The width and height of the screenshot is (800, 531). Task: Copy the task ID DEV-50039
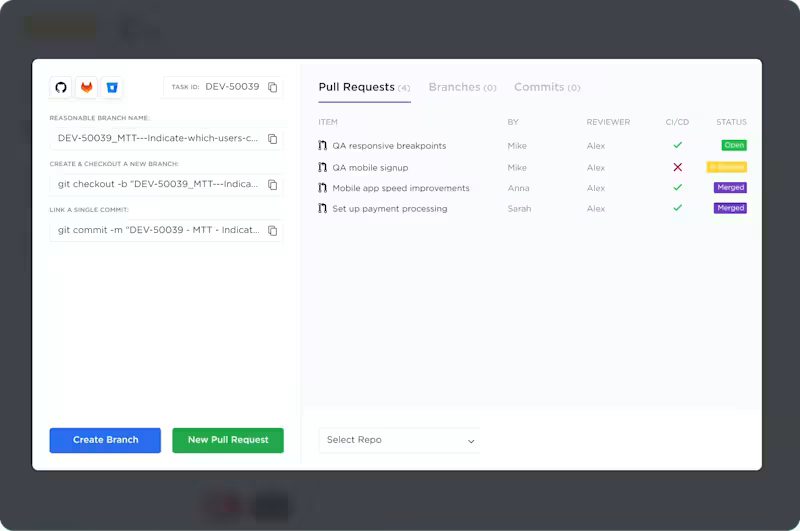273,88
